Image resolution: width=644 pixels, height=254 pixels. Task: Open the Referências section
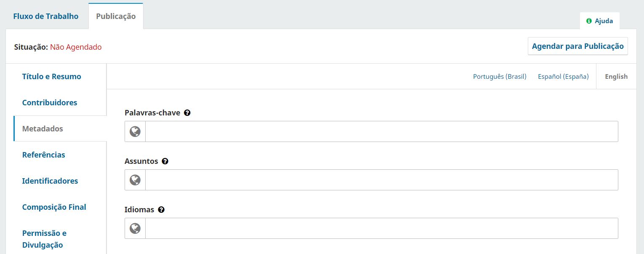click(44, 155)
